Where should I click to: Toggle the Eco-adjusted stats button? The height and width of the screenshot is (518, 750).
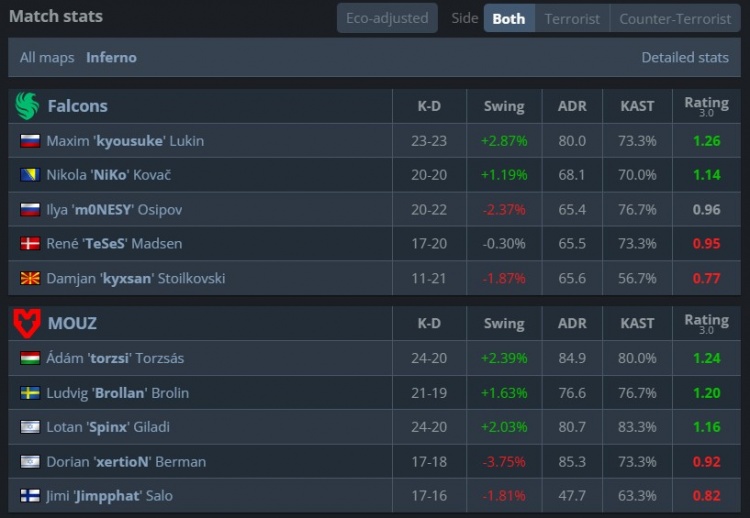(x=387, y=18)
